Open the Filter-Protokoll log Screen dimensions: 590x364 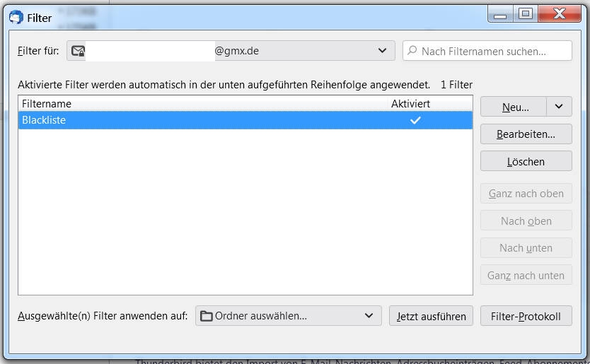[526, 316]
